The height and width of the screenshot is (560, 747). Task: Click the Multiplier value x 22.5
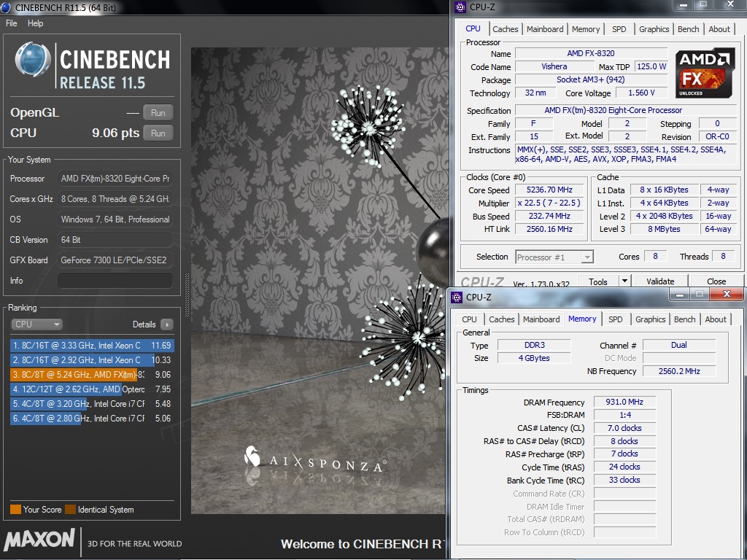point(549,203)
